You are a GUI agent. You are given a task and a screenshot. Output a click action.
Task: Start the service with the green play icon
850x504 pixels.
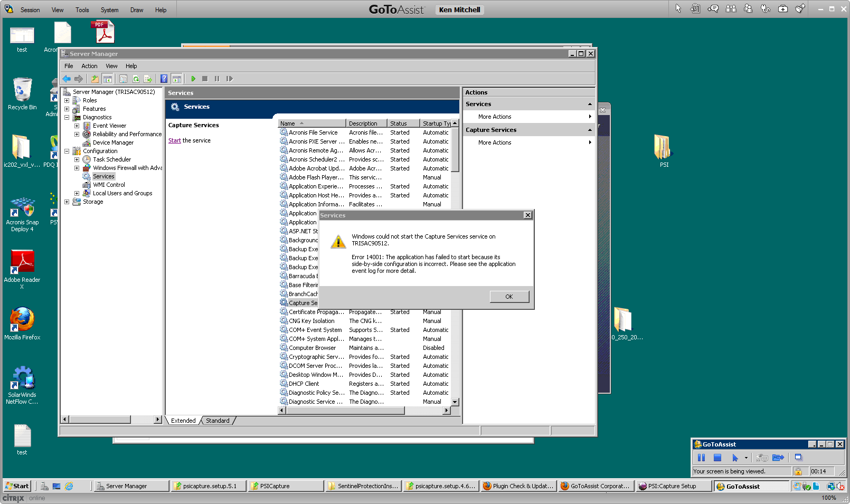193,79
